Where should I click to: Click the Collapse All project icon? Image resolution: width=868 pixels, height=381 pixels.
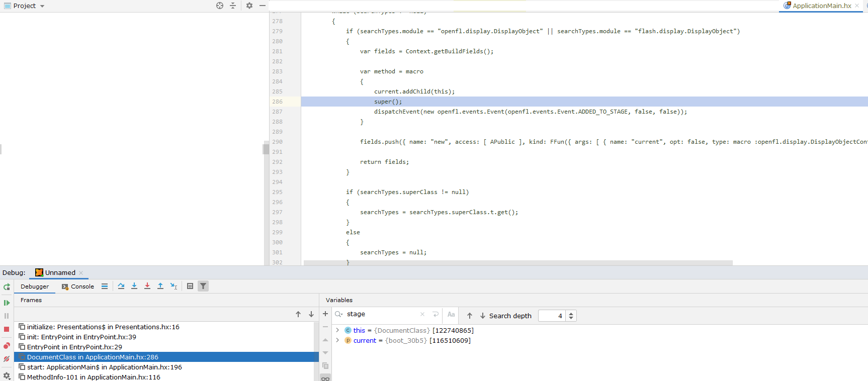tap(233, 6)
